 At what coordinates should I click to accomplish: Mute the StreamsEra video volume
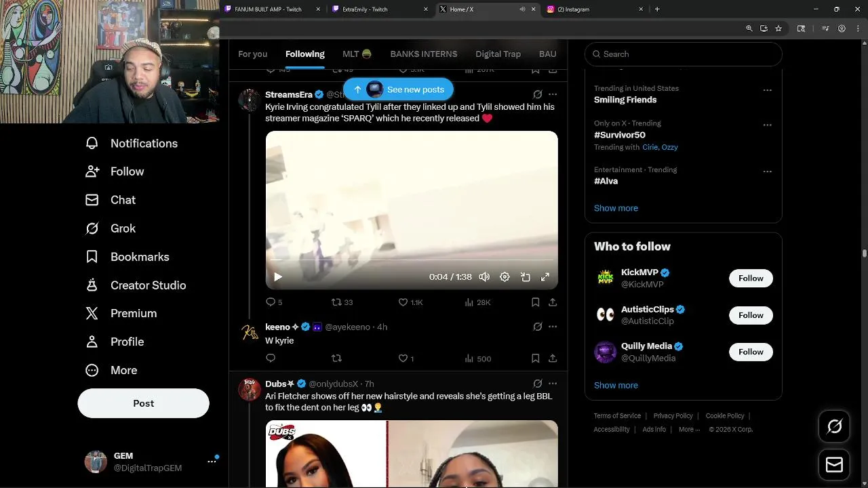(x=484, y=277)
